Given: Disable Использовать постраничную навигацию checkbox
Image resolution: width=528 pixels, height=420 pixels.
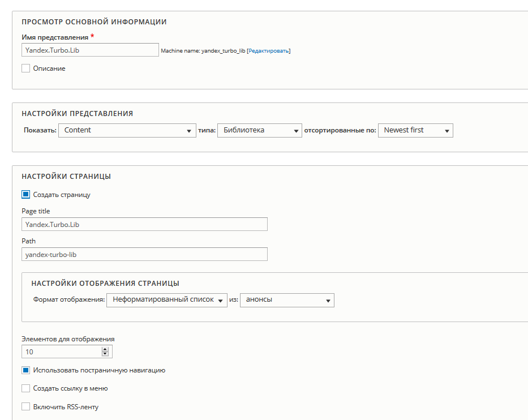Looking at the screenshot, I should pos(25,370).
